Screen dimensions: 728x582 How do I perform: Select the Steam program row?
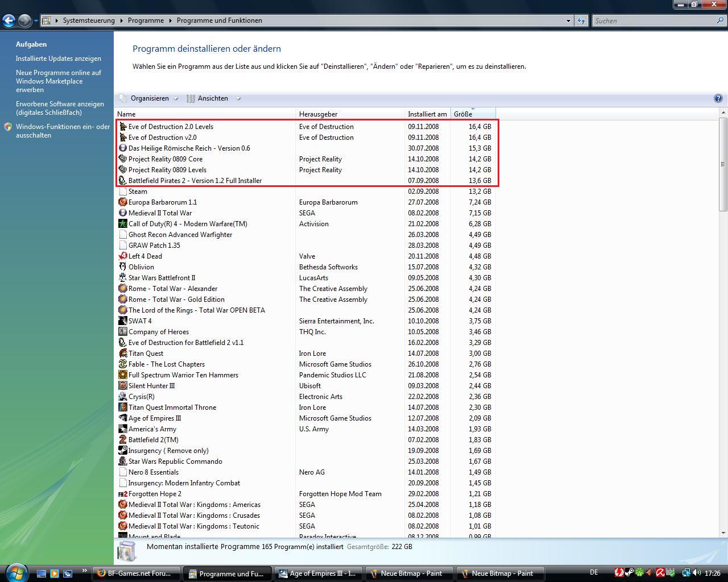(305, 192)
